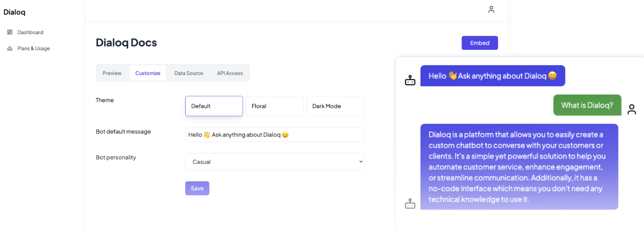Switch to the Preview tab

click(x=112, y=73)
